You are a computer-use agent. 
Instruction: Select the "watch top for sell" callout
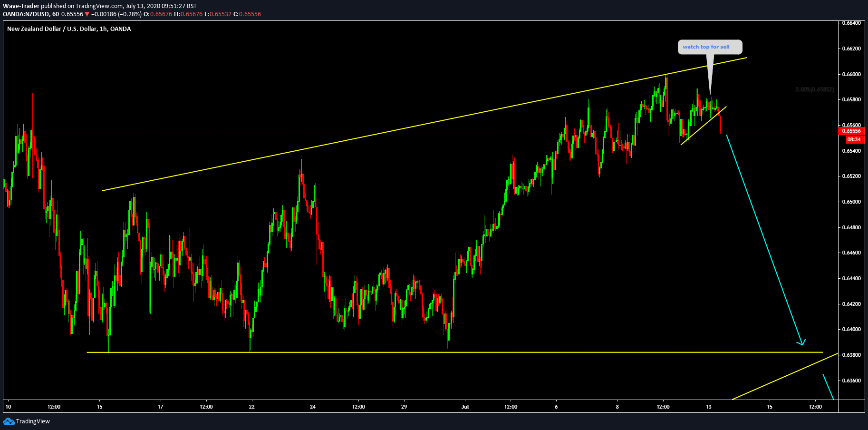pyautogui.click(x=710, y=47)
